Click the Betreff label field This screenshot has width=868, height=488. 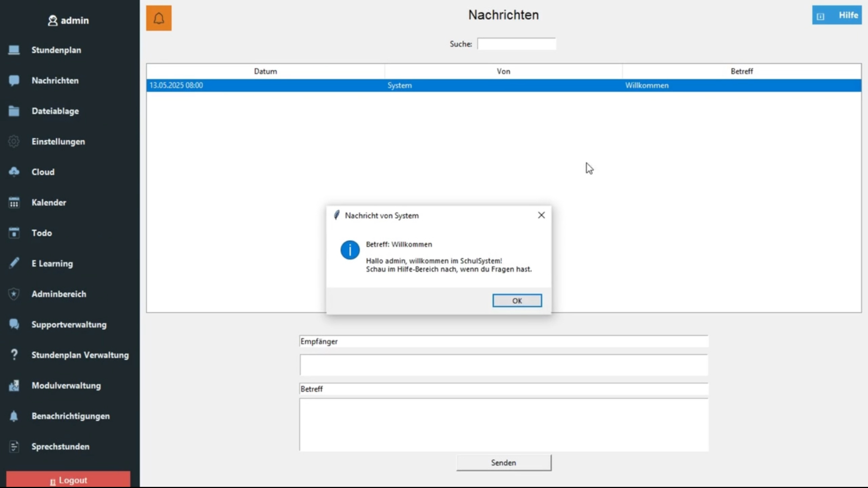coord(504,389)
